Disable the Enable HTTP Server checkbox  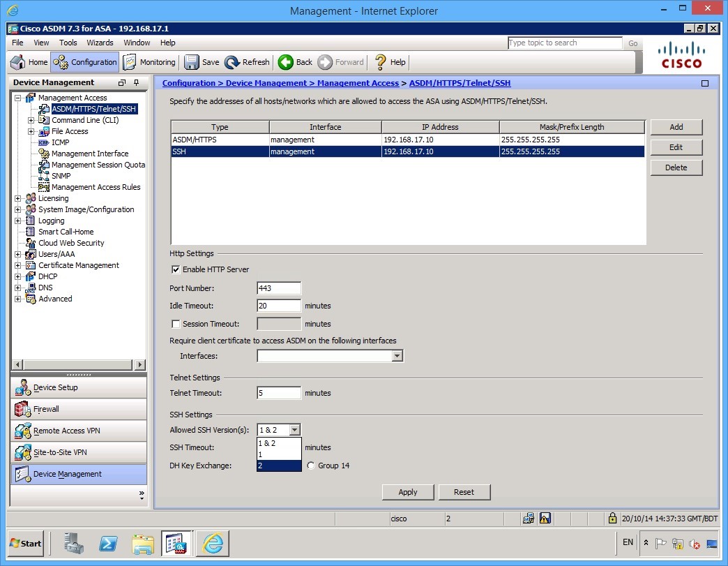click(176, 269)
